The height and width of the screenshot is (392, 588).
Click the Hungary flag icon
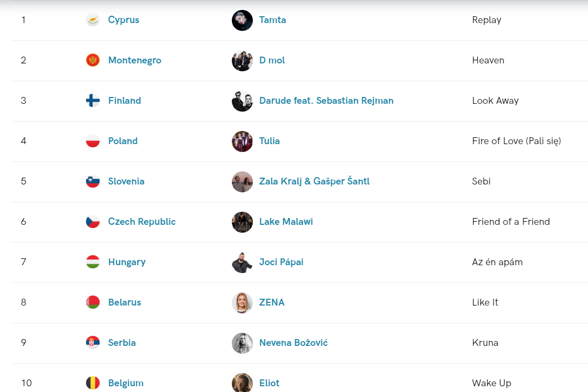coord(93,262)
